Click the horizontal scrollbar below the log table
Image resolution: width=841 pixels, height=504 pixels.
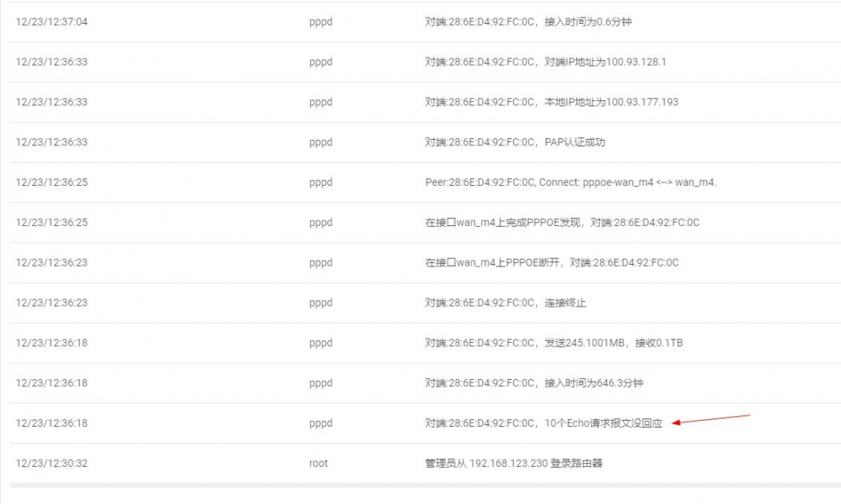point(421,485)
